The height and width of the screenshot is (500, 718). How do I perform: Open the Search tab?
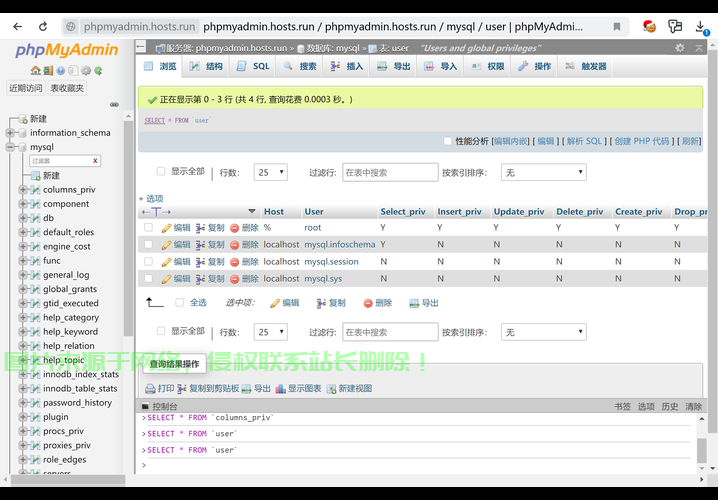(300, 66)
